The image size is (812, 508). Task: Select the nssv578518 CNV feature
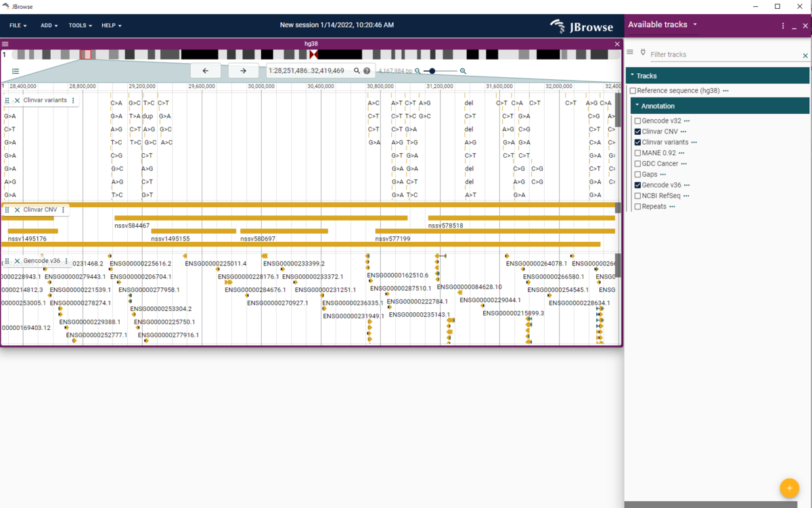[x=521, y=218]
